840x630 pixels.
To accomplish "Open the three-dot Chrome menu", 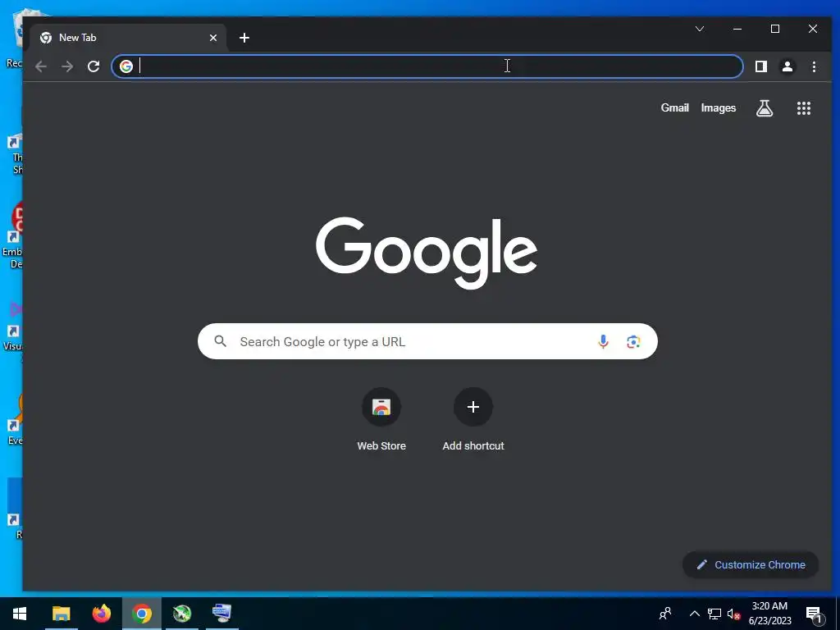I will point(814,66).
